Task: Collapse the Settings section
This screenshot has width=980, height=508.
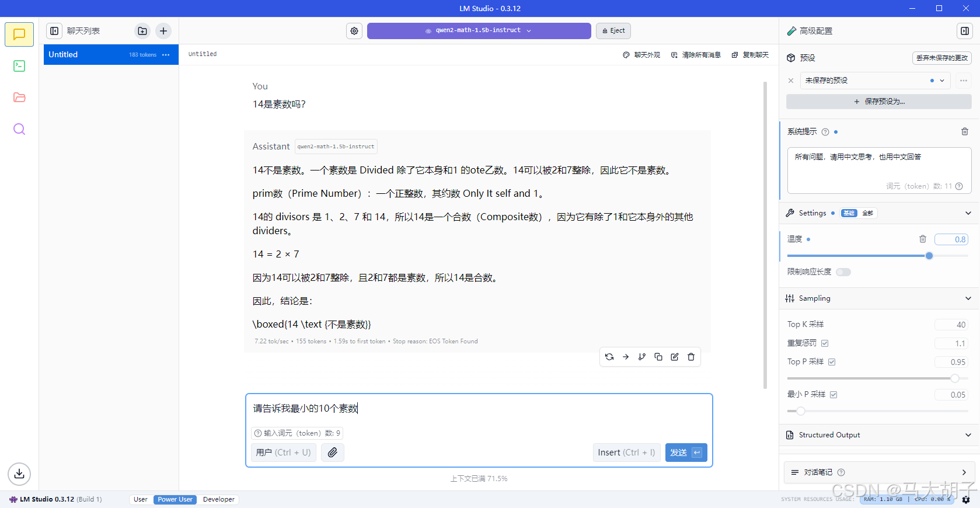Action: tap(968, 213)
